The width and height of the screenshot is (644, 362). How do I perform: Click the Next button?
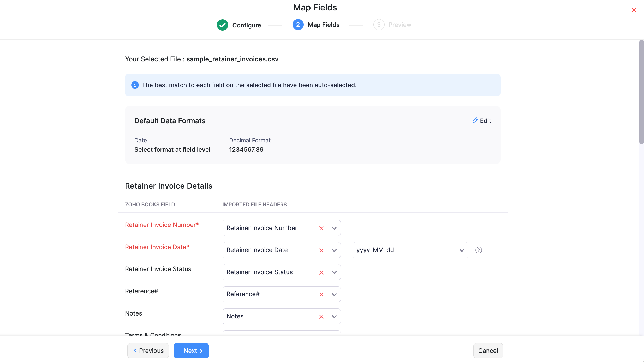(x=191, y=351)
